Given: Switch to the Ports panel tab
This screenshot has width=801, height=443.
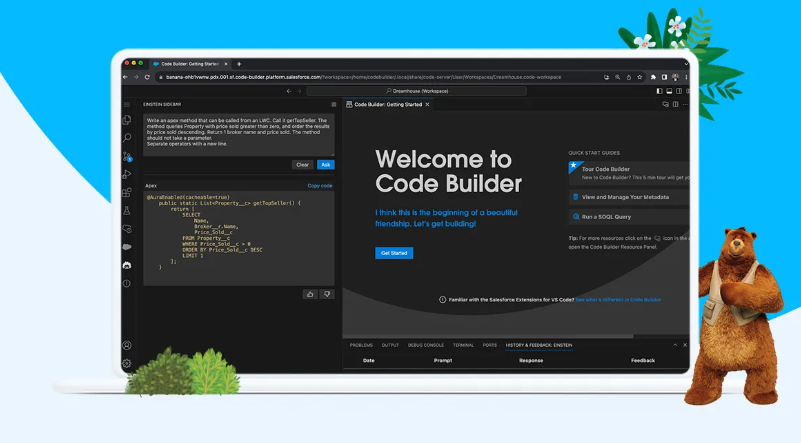Looking at the screenshot, I should (x=489, y=345).
